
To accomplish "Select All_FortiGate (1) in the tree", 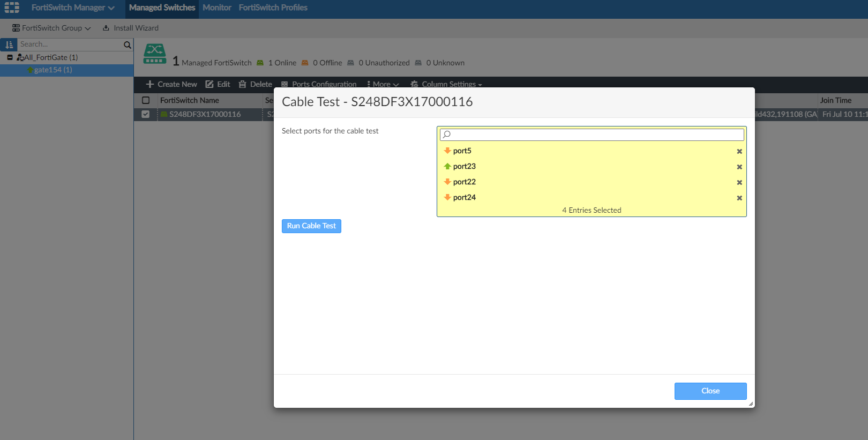I will 51,57.
